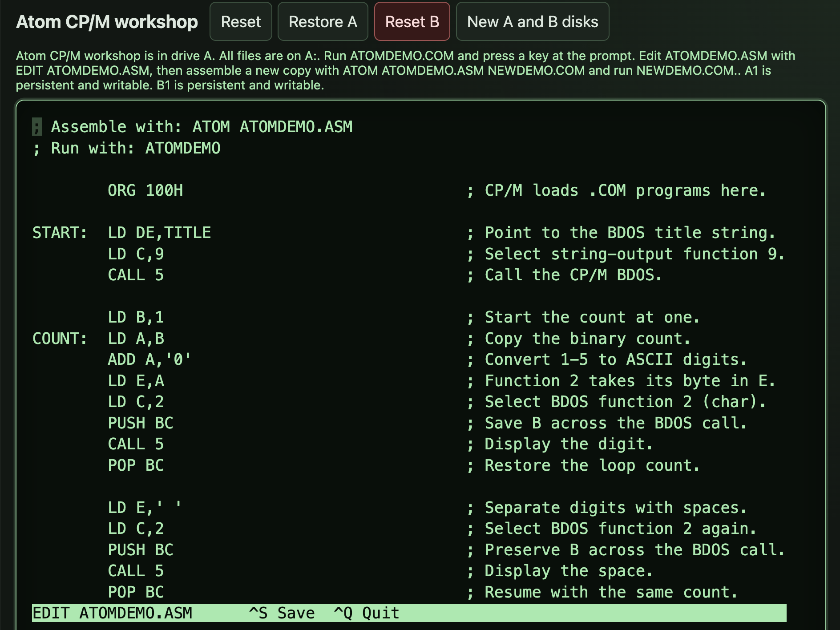Click the workshop instructions paragraph
The width and height of the screenshot is (840, 630).
(405, 70)
